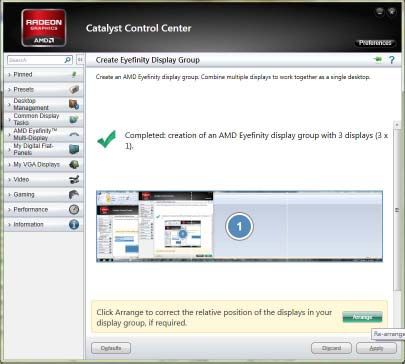Select display group thumbnail number 1
Image resolution: width=405 pixels, height=364 pixels.
click(239, 226)
